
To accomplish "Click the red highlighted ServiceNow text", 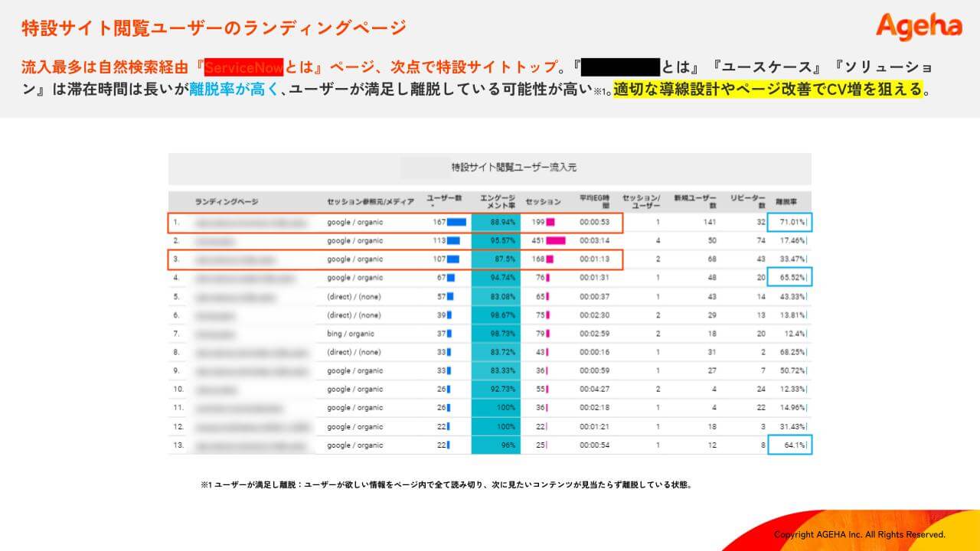I will click(x=244, y=66).
